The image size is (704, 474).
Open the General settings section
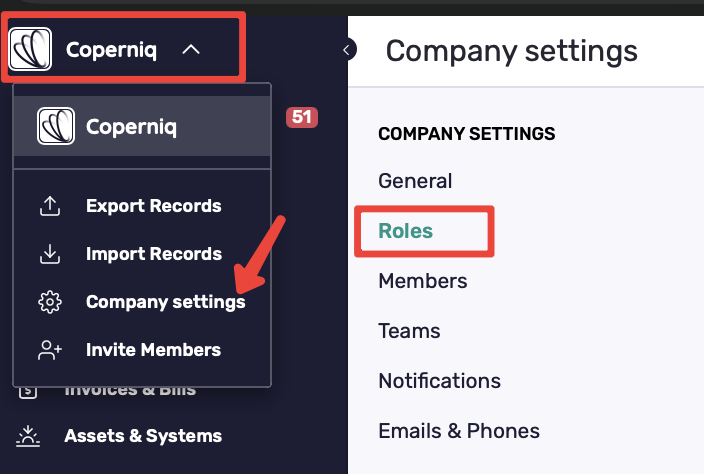pyautogui.click(x=415, y=181)
